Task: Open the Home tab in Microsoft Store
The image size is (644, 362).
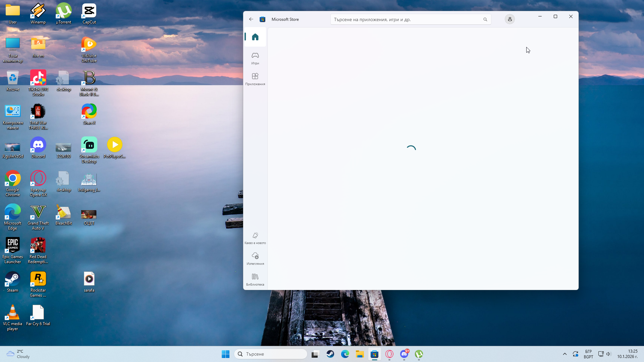Action: [255, 37]
